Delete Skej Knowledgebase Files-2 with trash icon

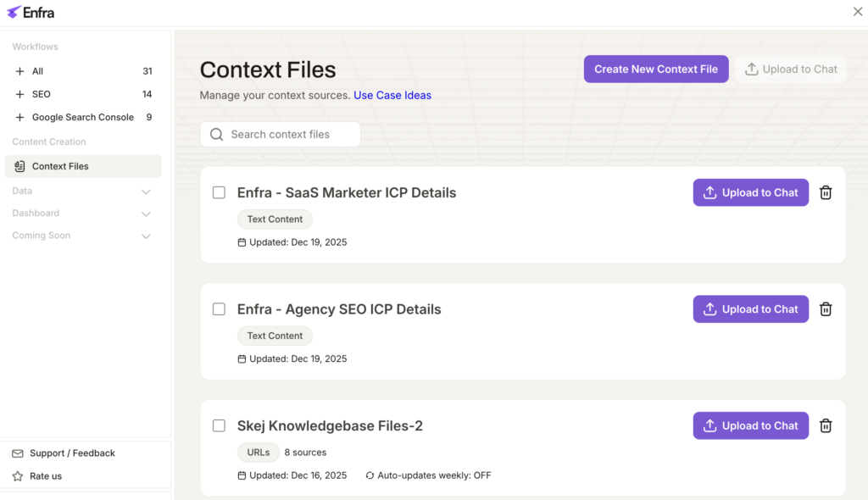point(826,426)
